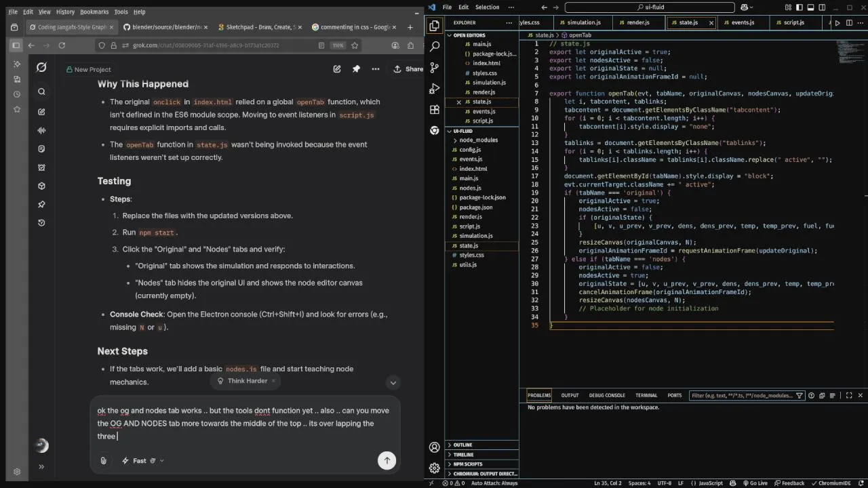Split the VS Code editor right
The image size is (868, 488).
point(850,22)
